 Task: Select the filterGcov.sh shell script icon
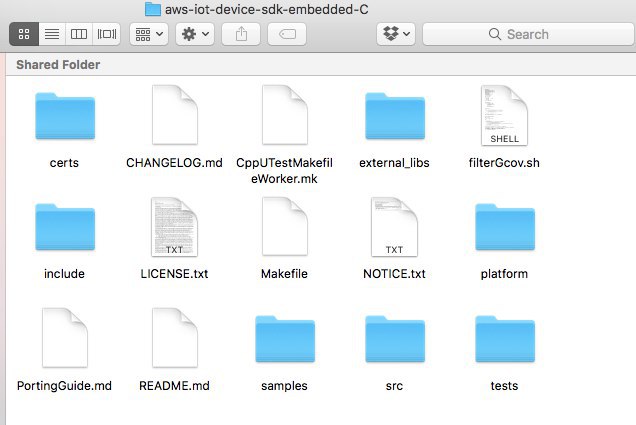point(504,115)
